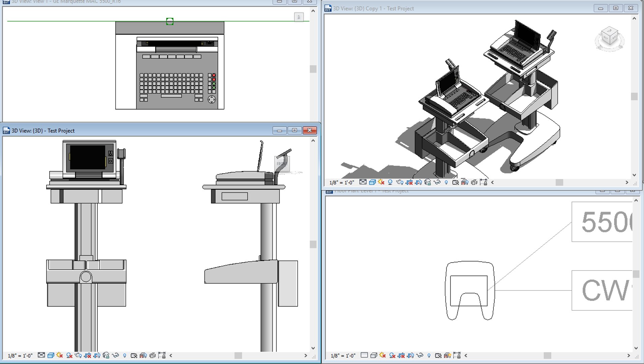The width and height of the screenshot is (644, 364).
Task: Select the 5500 tag in Floor Plan
Action: point(602,222)
